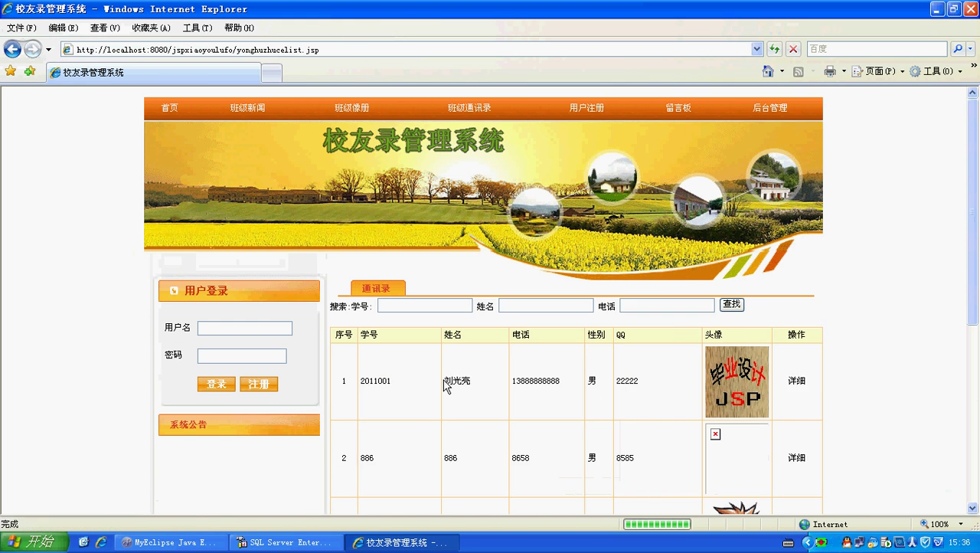This screenshot has height=553, width=980.
Task: Click the name cell 刘光亮
Action: point(457,381)
